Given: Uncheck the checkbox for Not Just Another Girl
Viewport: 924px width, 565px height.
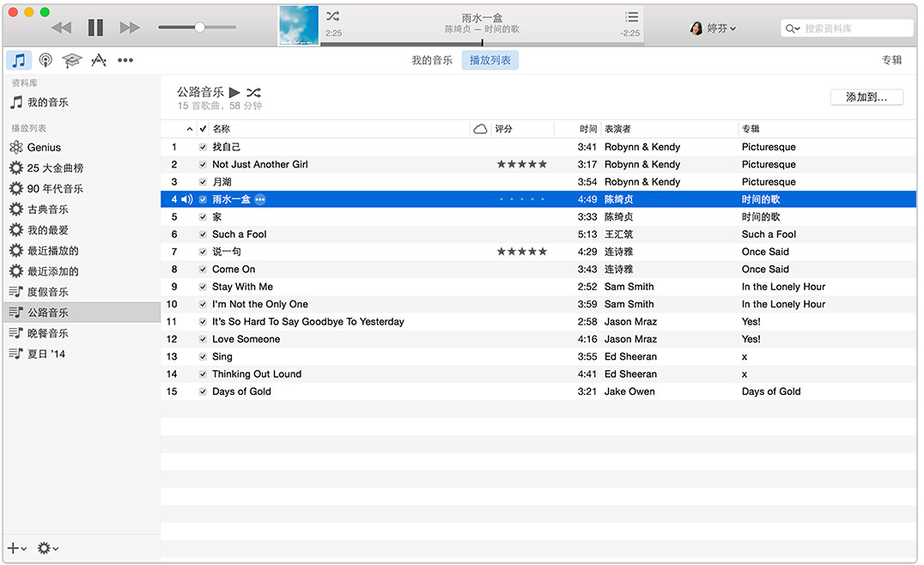Looking at the screenshot, I should [203, 164].
